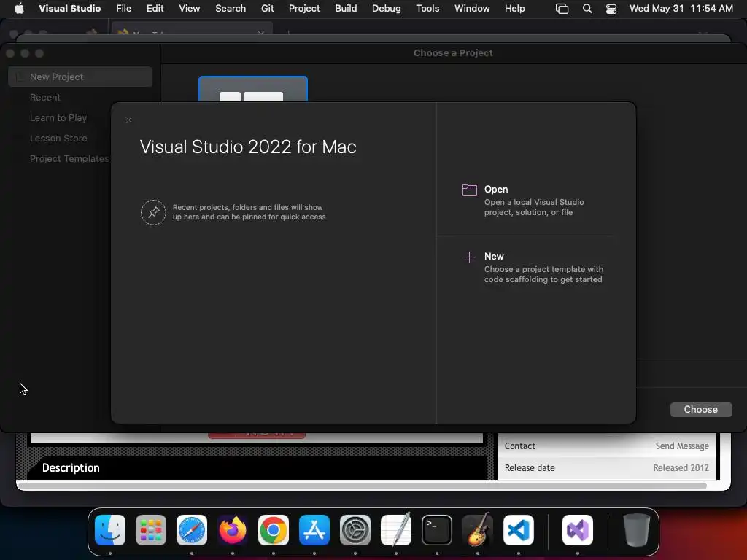
Task: Select New Project in GarageBand sidebar
Action: tap(80, 77)
